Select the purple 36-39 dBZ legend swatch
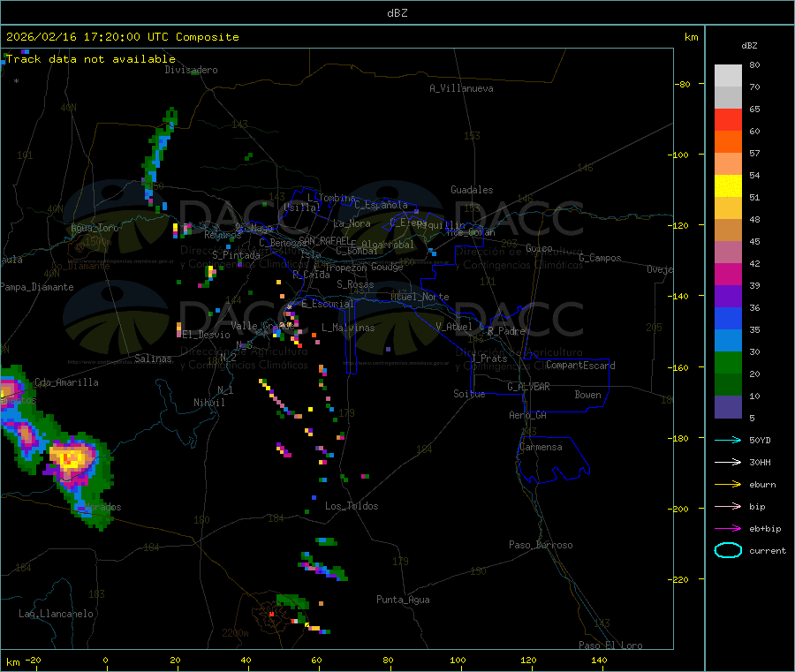 tap(728, 297)
